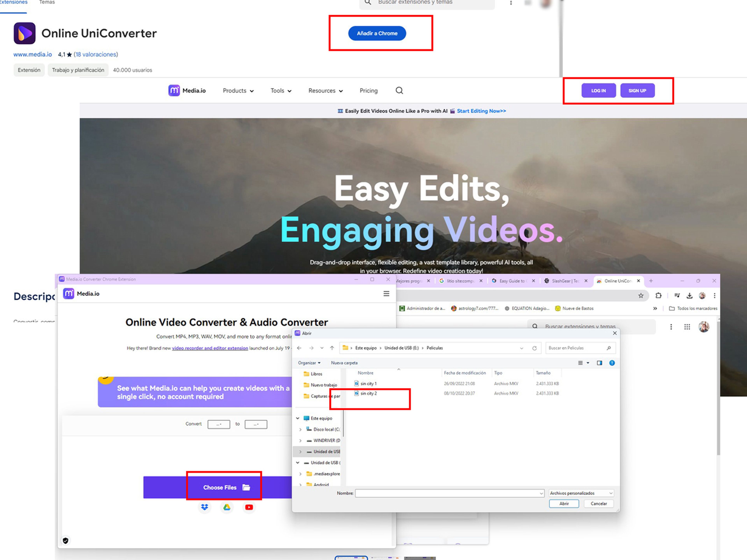The image size is (747, 560).
Task: Open the www.media.io link
Action: (32, 54)
